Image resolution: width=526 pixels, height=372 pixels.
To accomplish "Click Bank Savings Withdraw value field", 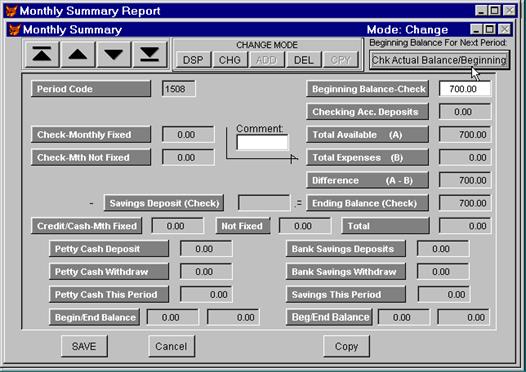I will [443, 272].
